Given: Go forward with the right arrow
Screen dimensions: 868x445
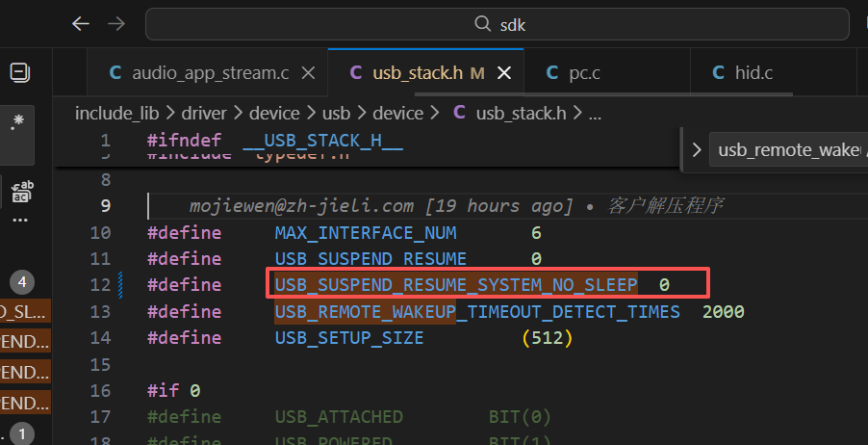Looking at the screenshot, I should point(116,24).
